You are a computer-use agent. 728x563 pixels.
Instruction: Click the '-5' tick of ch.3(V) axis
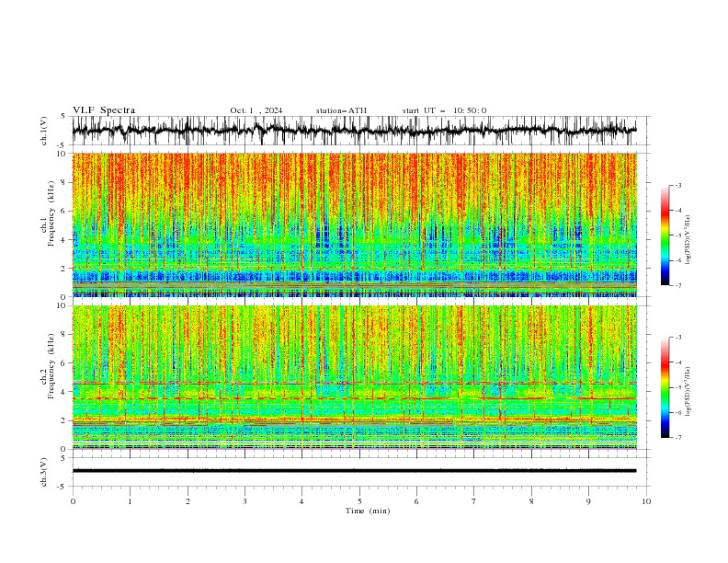tap(63, 487)
